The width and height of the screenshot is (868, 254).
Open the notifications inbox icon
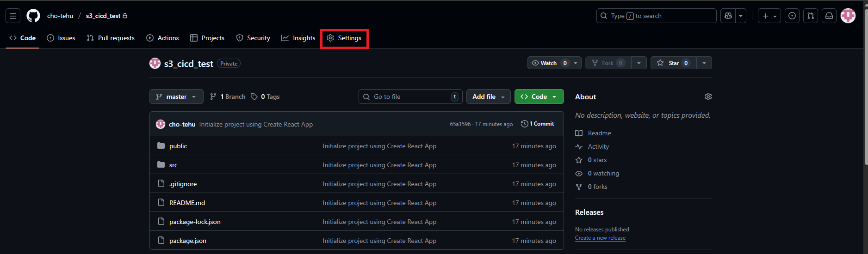(829, 16)
